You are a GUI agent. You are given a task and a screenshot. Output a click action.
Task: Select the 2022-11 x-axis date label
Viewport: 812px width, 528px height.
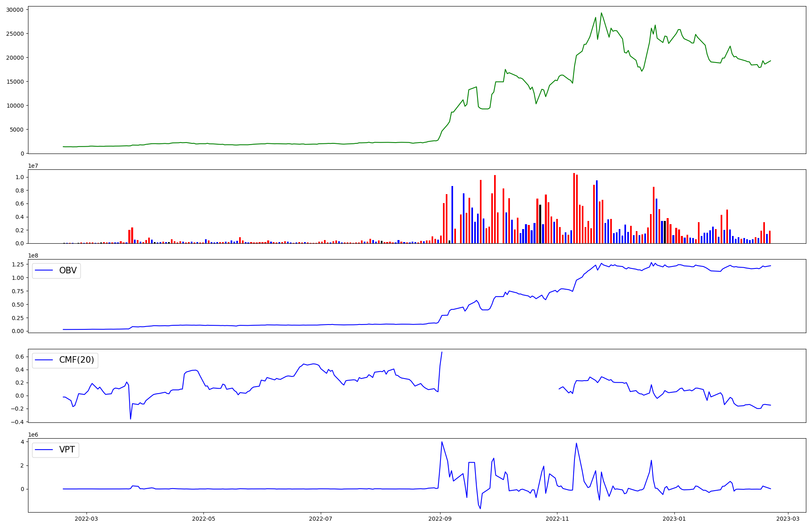[x=557, y=519]
